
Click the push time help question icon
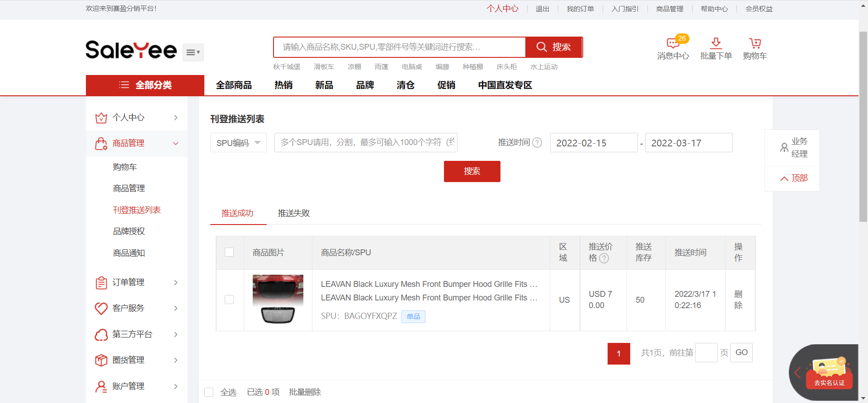pyautogui.click(x=537, y=143)
